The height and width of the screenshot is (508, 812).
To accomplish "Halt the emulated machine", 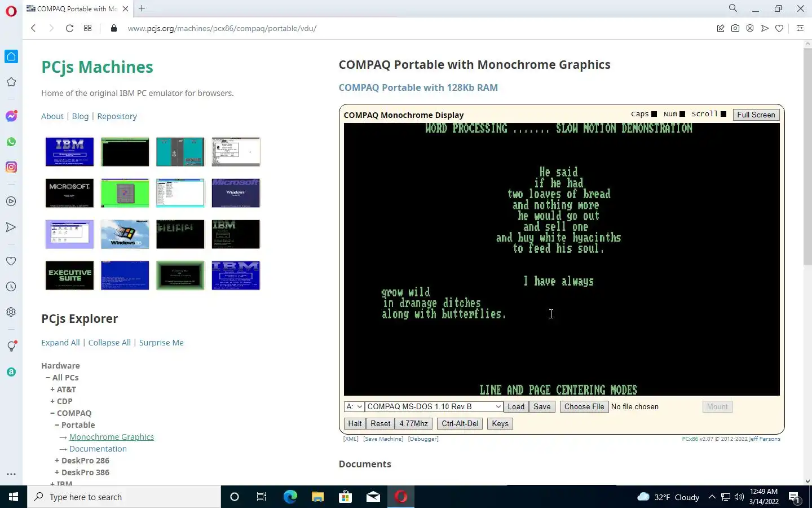I will coord(355,423).
